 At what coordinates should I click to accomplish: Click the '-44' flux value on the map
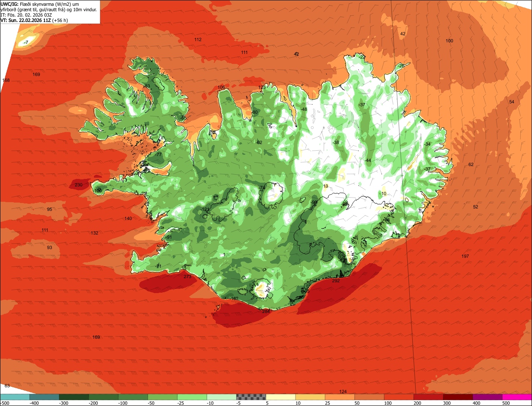(367, 160)
